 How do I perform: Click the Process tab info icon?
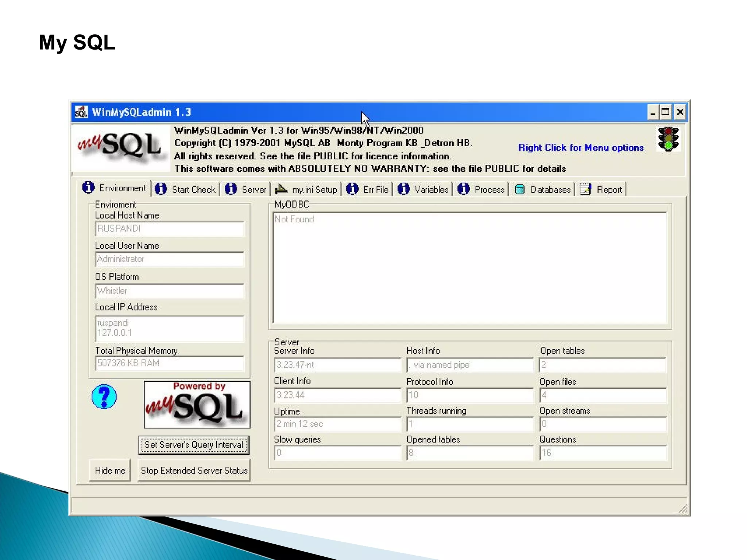(464, 189)
